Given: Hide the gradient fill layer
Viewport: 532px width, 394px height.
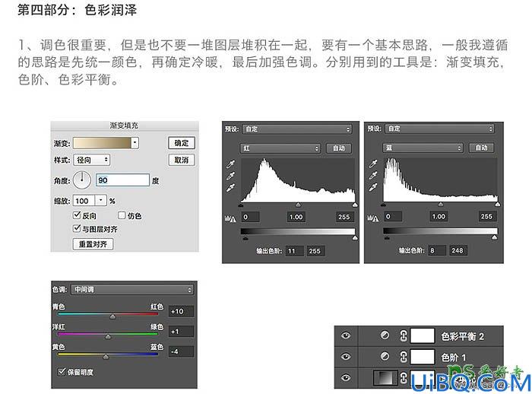Looking at the screenshot, I should pyautogui.click(x=346, y=378).
